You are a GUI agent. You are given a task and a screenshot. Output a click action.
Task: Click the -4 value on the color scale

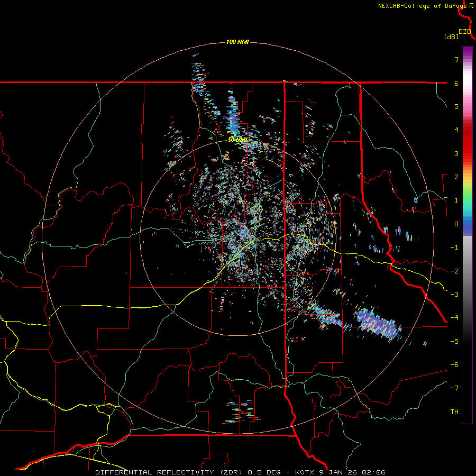454,318
